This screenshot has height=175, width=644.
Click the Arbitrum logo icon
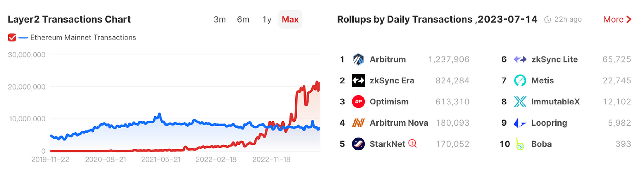(358, 59)
